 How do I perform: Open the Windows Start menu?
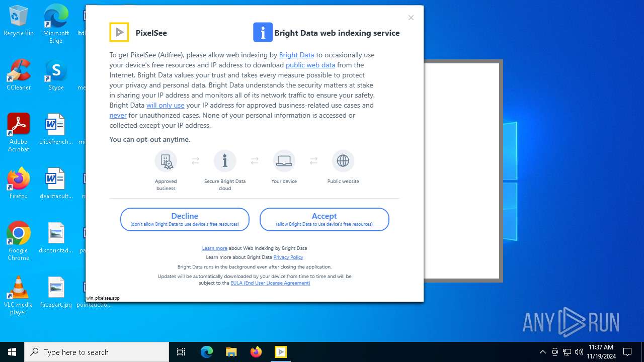coord(12,352)
